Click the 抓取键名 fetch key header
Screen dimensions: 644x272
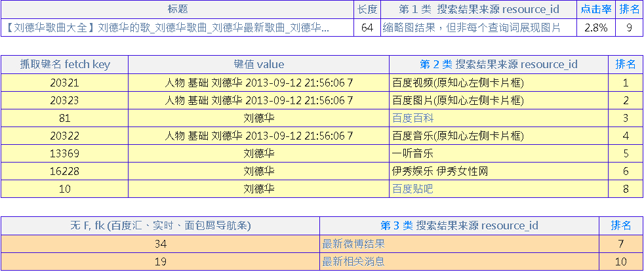point(64,64)
